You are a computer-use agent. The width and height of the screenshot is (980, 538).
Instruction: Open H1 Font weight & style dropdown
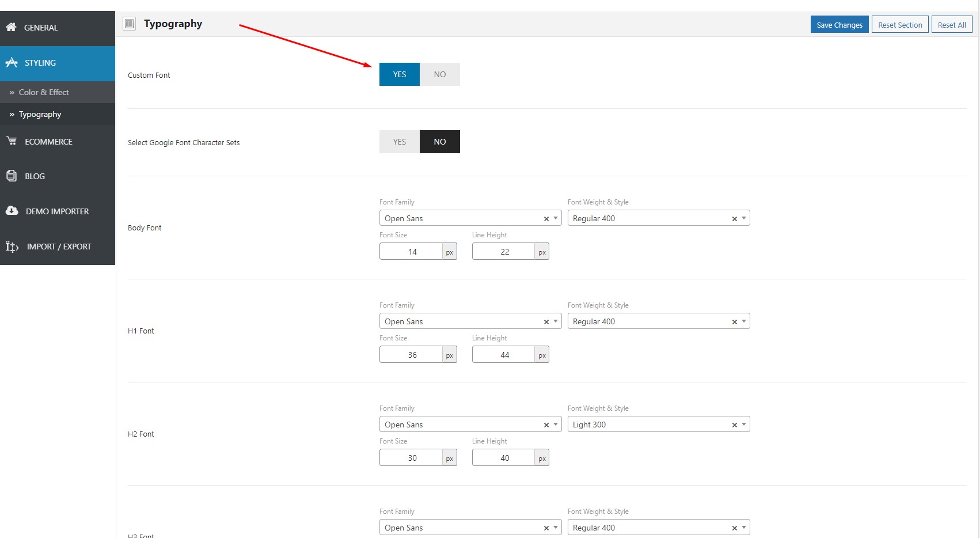click(x=658, y=321)
